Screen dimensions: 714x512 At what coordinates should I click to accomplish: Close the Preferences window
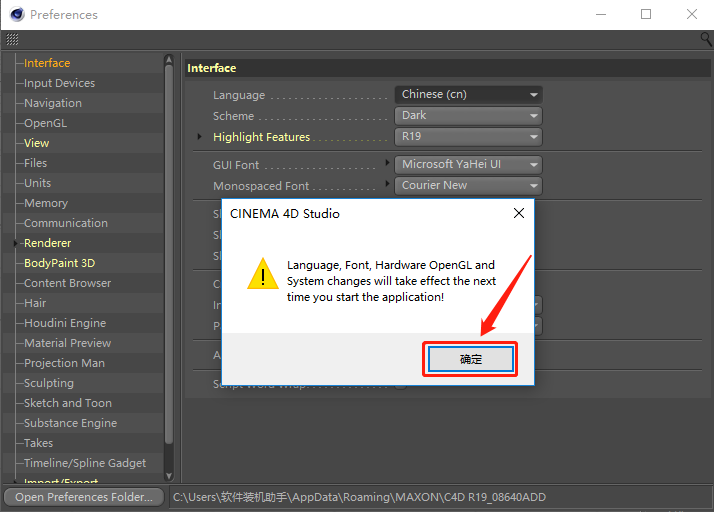692,15
